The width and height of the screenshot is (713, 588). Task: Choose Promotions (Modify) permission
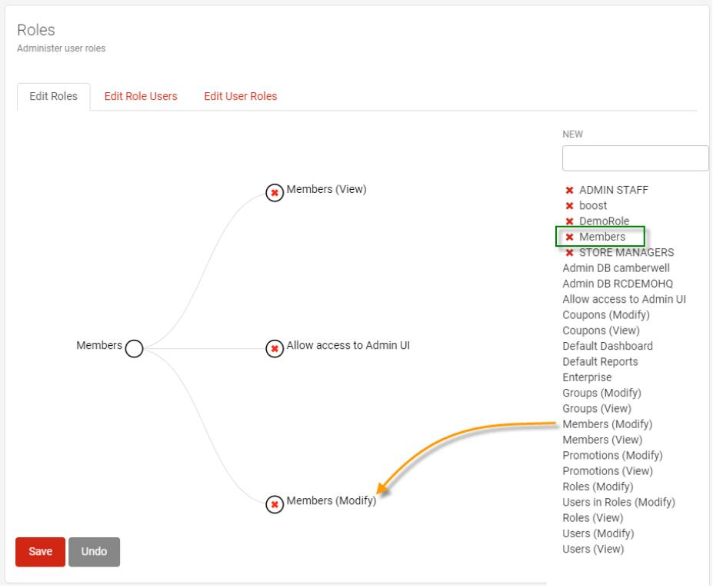point(612,456)
